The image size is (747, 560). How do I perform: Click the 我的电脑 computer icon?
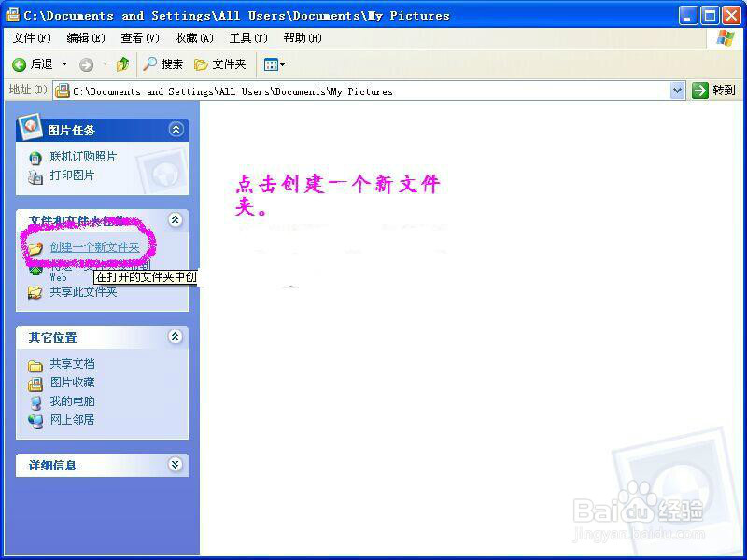(35, 403)
